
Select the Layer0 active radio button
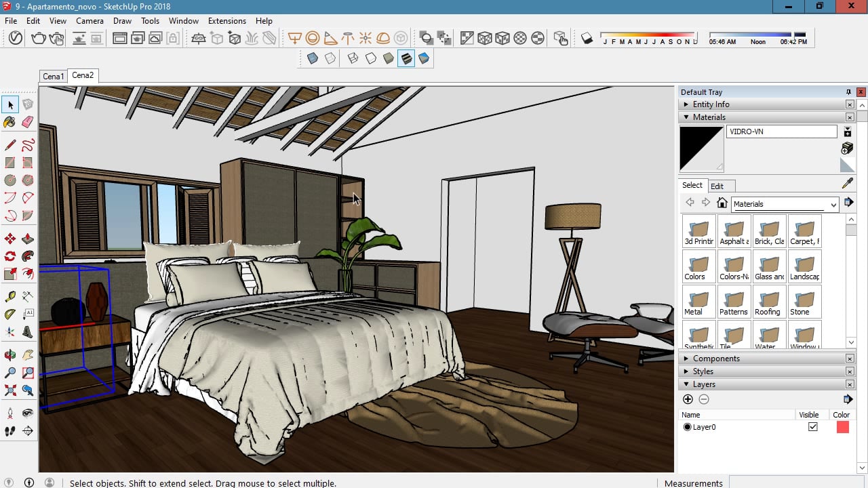coord(687,427)
